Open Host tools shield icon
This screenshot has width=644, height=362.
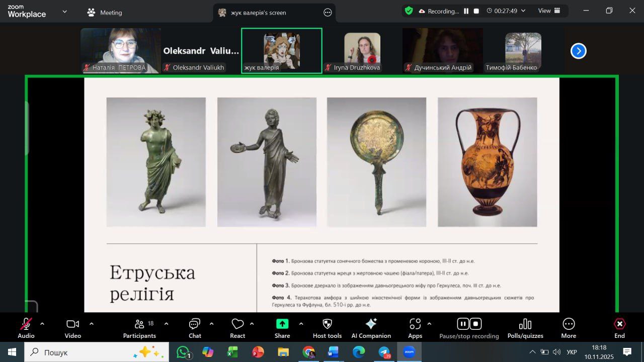(327, 328)
